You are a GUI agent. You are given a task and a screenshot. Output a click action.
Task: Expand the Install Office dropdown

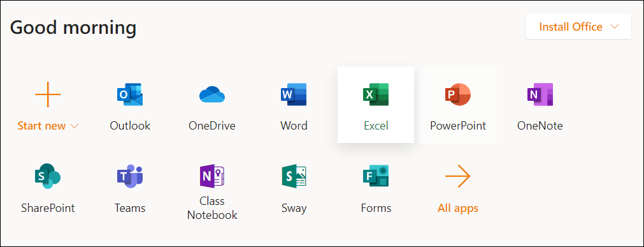click(578, 27)
